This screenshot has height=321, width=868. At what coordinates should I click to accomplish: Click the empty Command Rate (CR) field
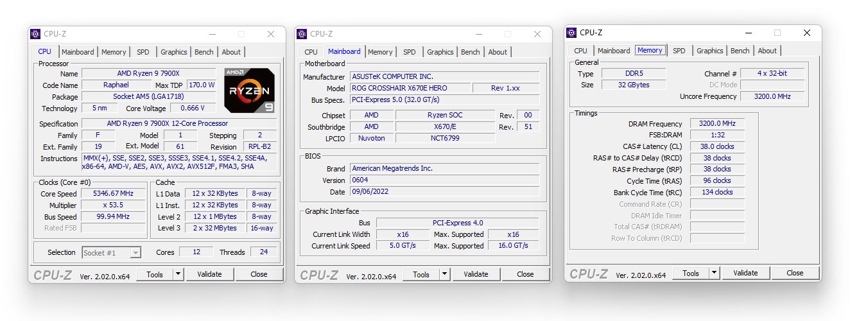(717, 204)
